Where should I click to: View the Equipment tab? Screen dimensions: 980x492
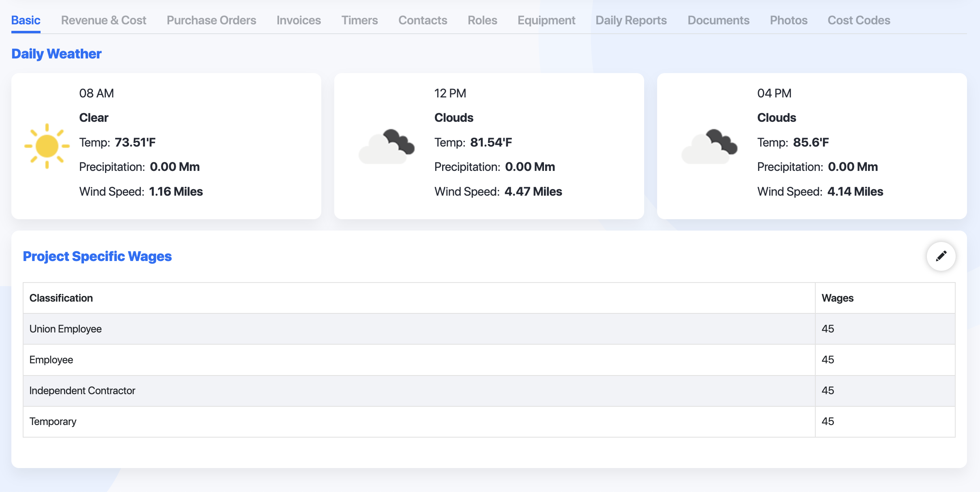tap(546, 20)
